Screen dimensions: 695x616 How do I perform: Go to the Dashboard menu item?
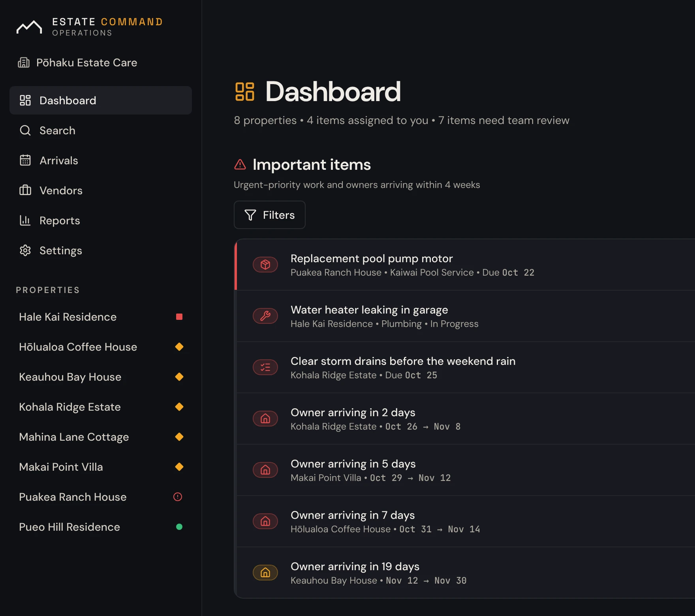click(x=101, y=100)
